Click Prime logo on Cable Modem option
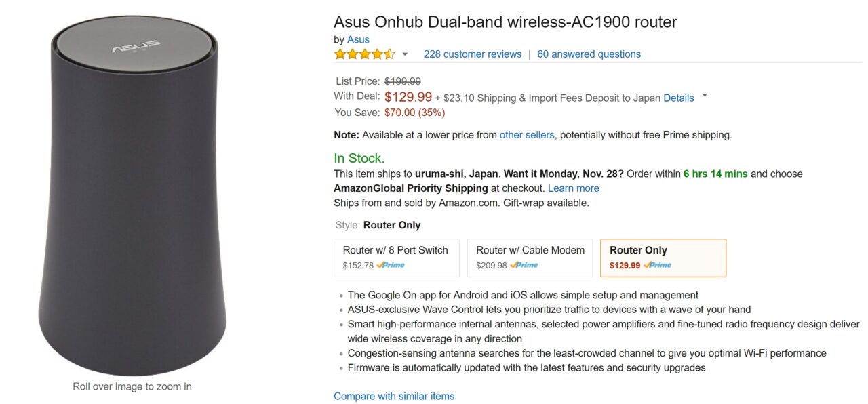This screenshot has height=404, width=868. (524, 265)
